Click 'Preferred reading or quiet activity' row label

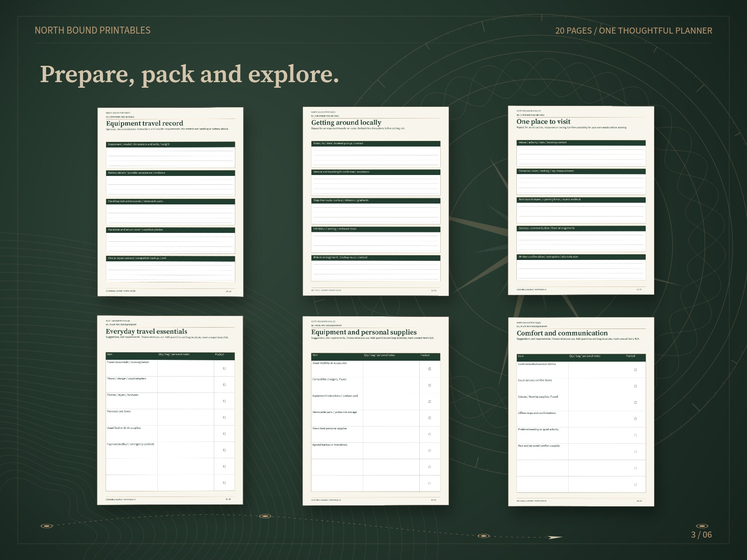(x=538, y=429)
